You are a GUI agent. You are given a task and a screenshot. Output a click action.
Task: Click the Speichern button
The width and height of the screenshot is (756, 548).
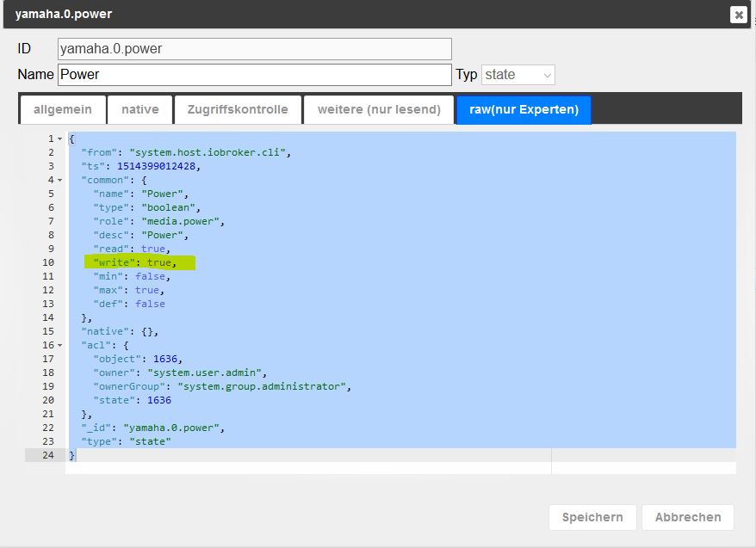pos(592,517)
